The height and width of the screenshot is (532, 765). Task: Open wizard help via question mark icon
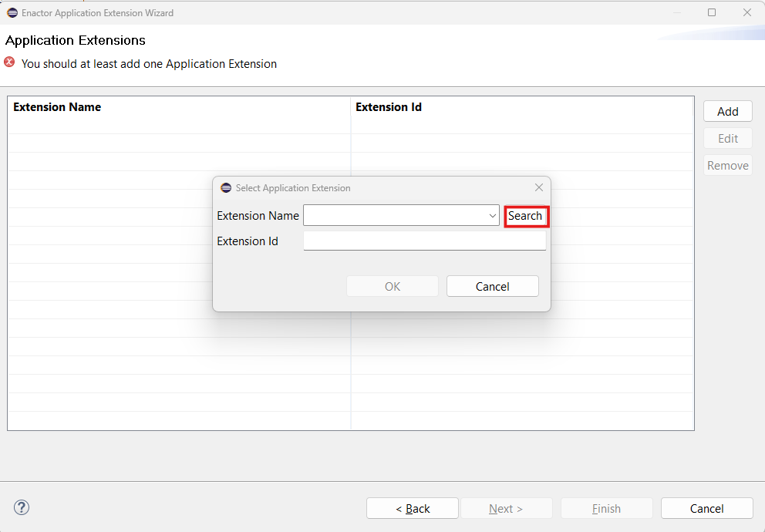pyautogui.click(x=22, y=507)
